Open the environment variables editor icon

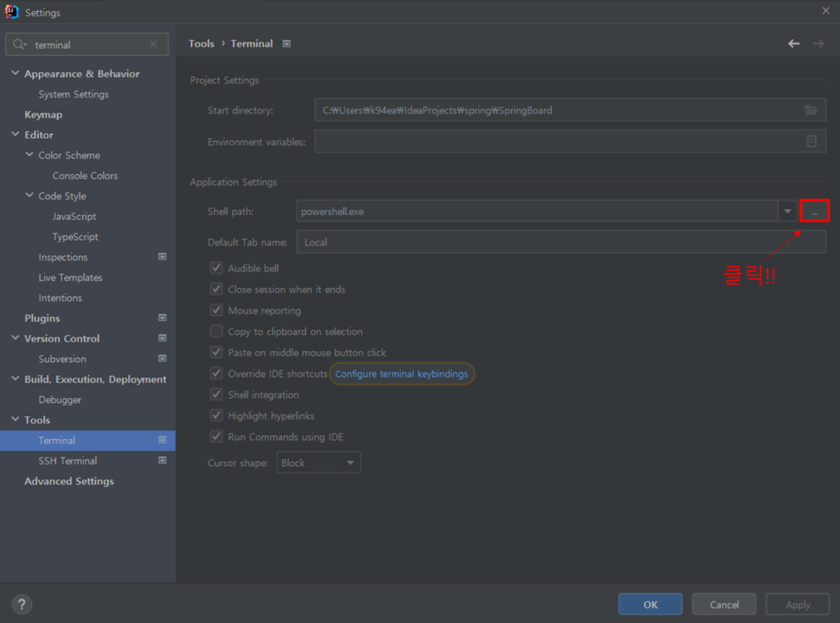click(x=810, y=141)
